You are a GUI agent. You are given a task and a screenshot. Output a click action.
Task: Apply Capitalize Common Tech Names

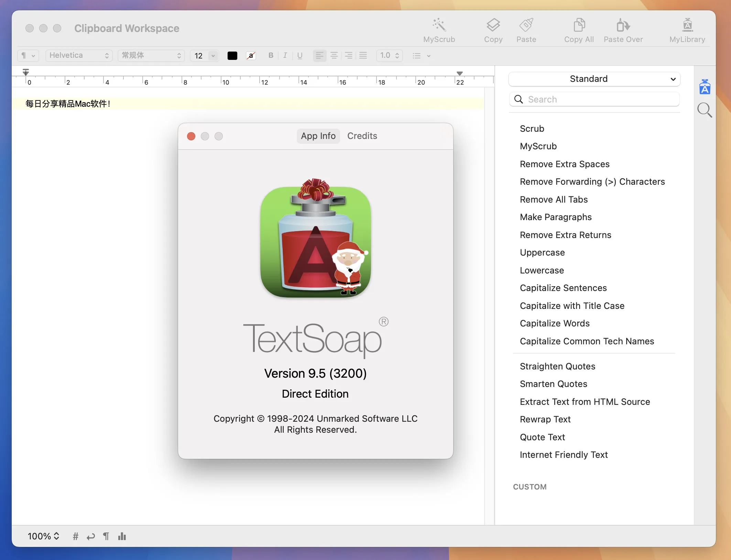[x=587, y=341]
